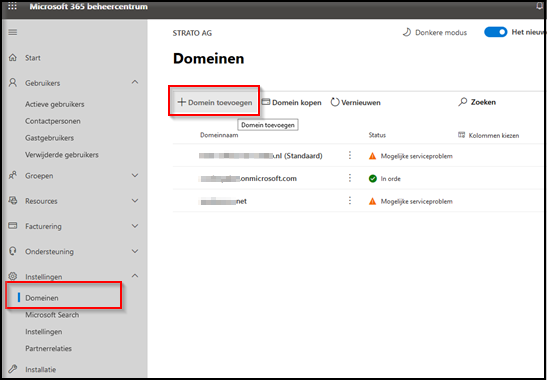This screenshot has width=547, height=380.
Task: Open the Instellingen sub-item under Domeinen
Action: pos(44,331)
